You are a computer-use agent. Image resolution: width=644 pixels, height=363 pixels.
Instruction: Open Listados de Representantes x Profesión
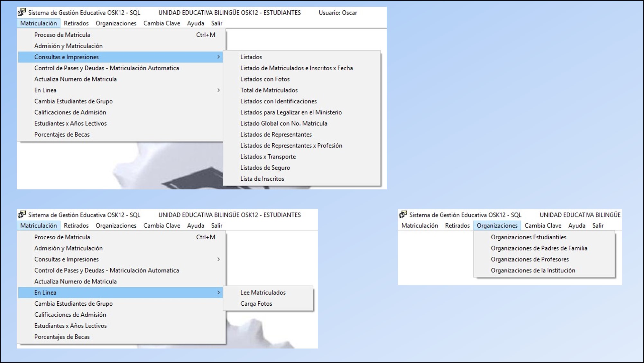tap(291, 146)
